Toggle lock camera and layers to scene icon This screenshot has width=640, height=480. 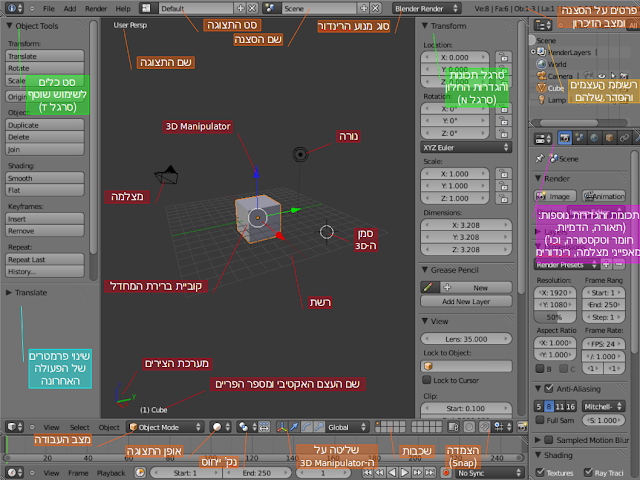tap(453, 427)
